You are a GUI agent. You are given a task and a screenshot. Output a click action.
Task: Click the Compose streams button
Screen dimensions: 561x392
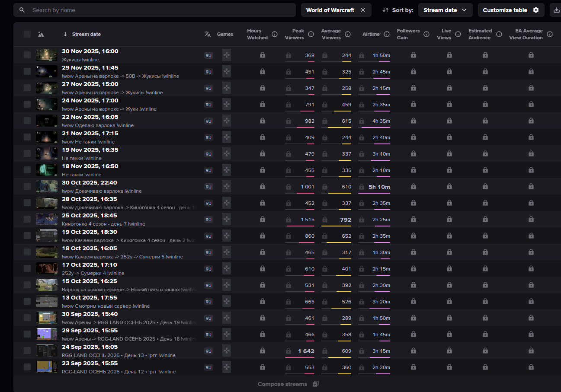[282, 384]
